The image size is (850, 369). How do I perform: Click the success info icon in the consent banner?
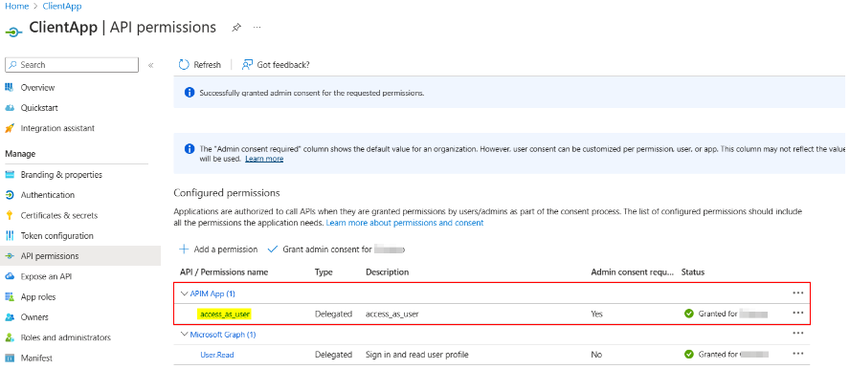coord(189,93)
